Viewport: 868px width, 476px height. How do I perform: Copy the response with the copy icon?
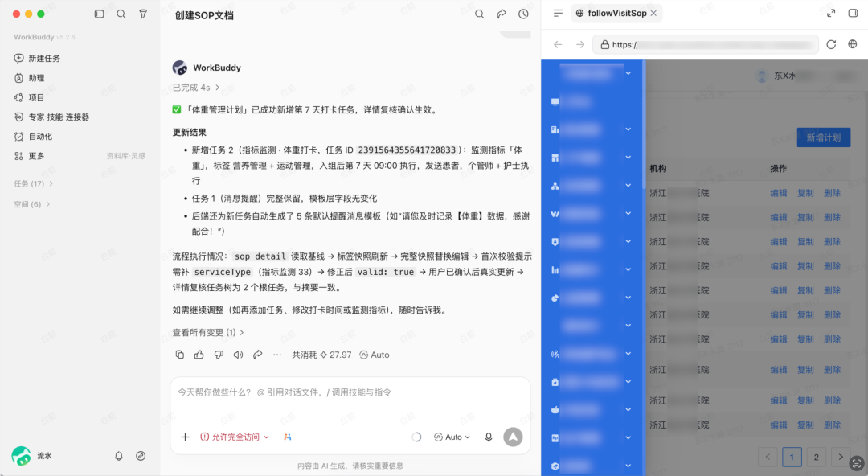[179, 355]
